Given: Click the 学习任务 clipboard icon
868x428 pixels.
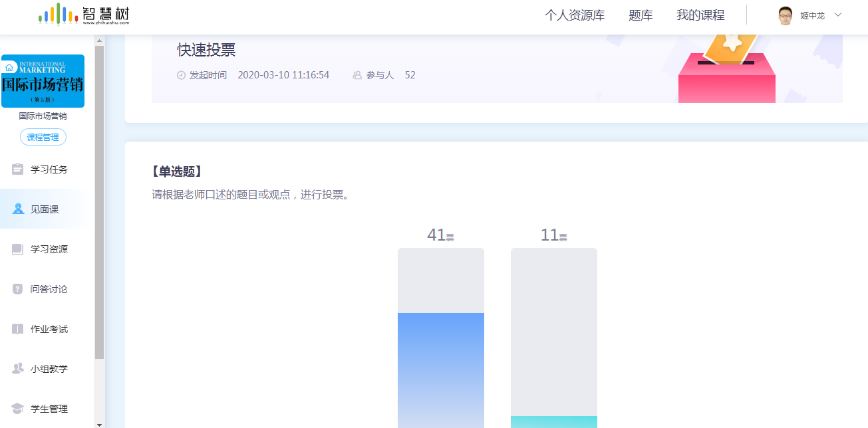Looking at the screenshot, I should point(18,169).
